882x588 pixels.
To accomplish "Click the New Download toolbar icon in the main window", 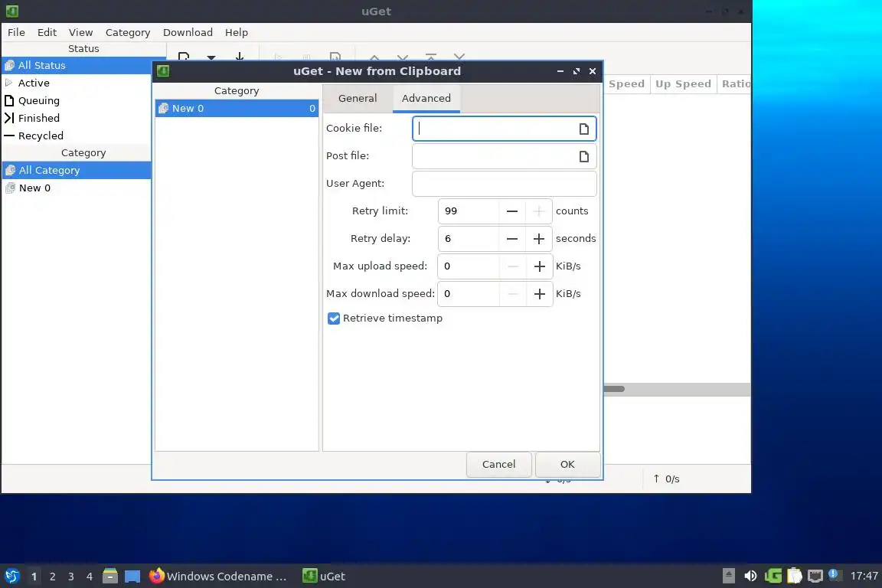I will pyautogui.click(x=184, y=57).
